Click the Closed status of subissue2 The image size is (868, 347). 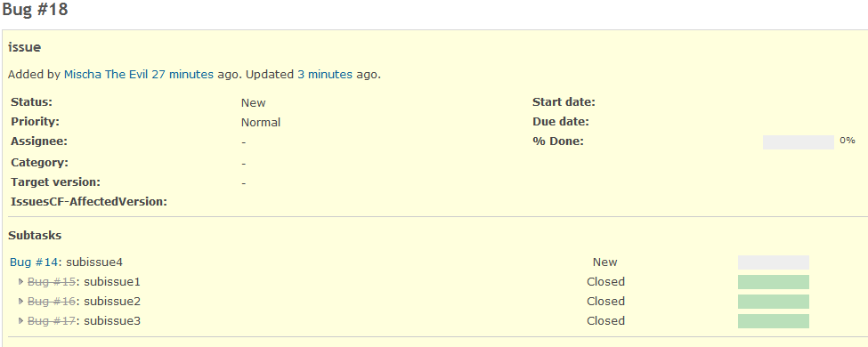(x=605, y=301)
